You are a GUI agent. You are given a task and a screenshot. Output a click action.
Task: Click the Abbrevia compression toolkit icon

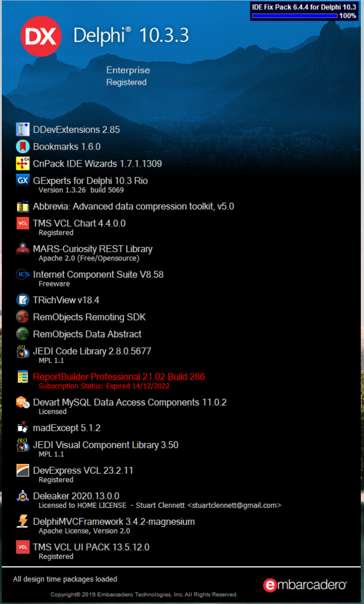[23, 206]
